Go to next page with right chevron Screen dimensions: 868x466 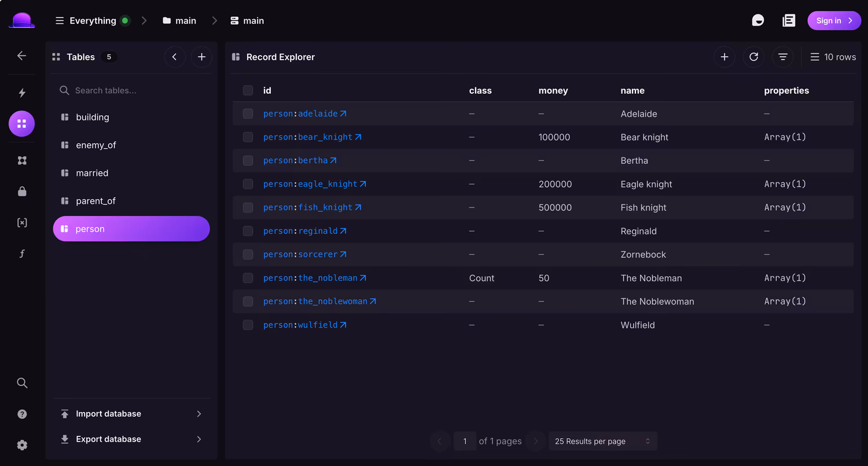pos(536,441)
